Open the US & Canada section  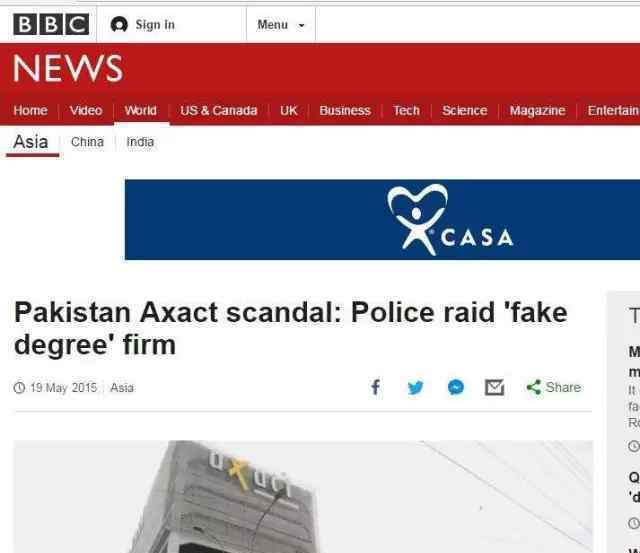tap(219, 111)
